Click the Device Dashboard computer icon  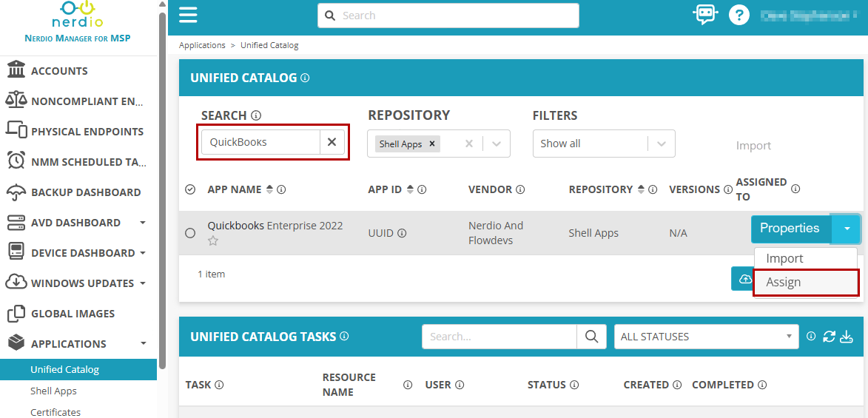point(16,252)
